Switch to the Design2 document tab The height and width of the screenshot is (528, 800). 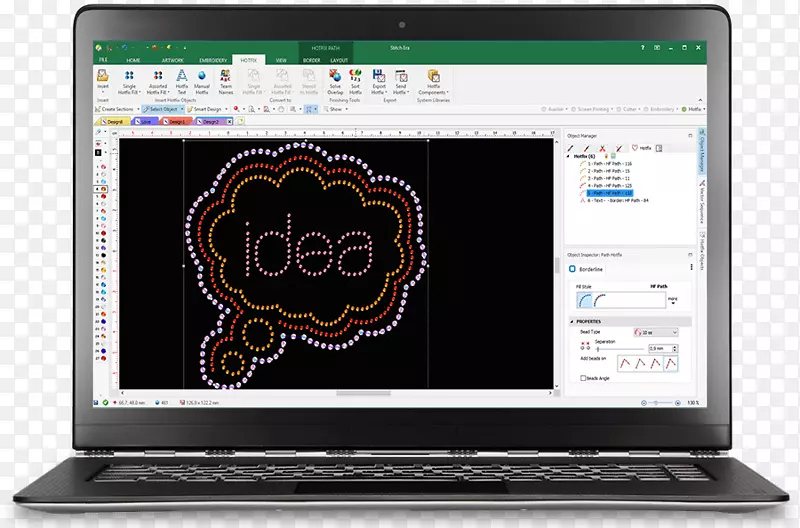tap(211, 121)
